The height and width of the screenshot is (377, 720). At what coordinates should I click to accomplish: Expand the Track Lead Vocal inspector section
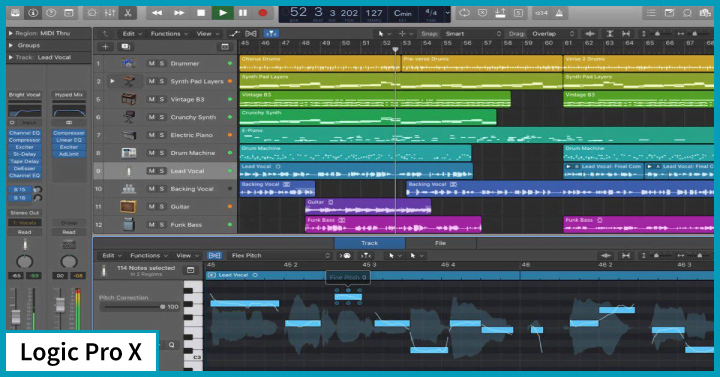pyautogui.click(x=11, y=57)
